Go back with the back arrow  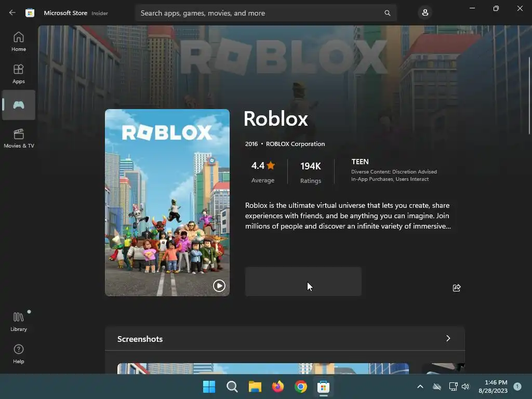(x=12, y=13)
